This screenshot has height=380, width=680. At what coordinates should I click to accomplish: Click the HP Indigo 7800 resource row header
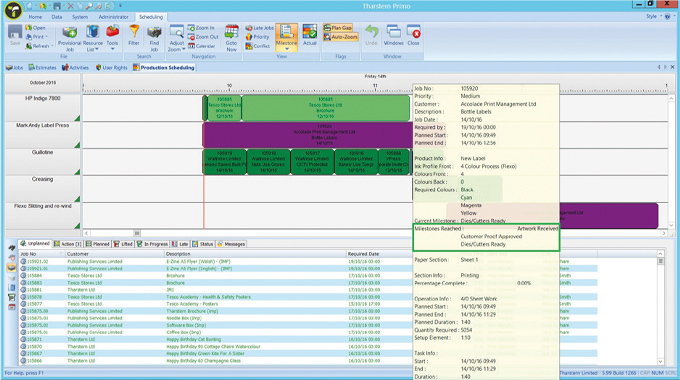click(42, 108)
